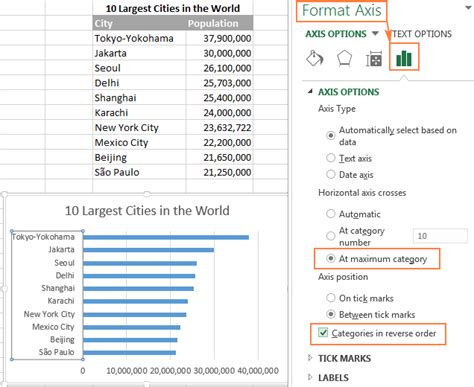Select the cell with 37,900,000
The width and height of the screenshot is (474, 387).
coord(219,38)
